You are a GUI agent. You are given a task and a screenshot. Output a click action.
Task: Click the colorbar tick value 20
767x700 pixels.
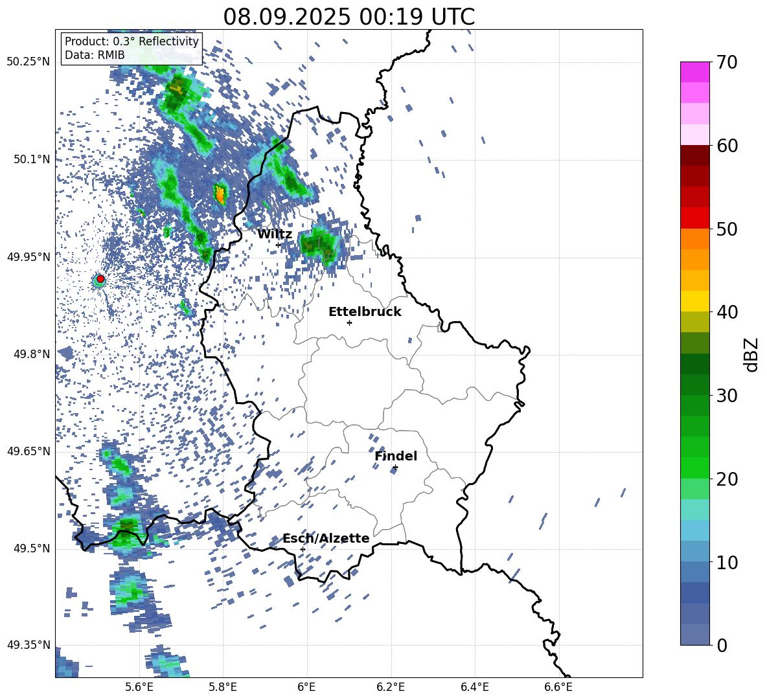727,479
